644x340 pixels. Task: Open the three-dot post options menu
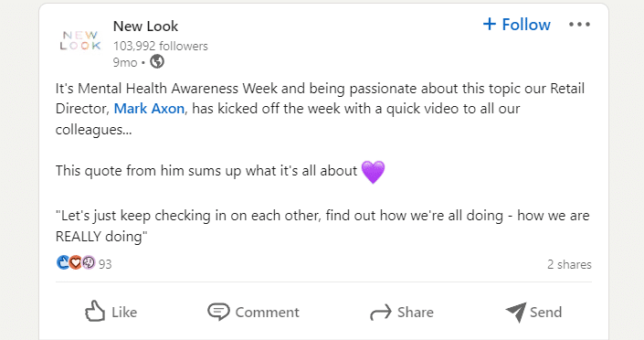579,25
